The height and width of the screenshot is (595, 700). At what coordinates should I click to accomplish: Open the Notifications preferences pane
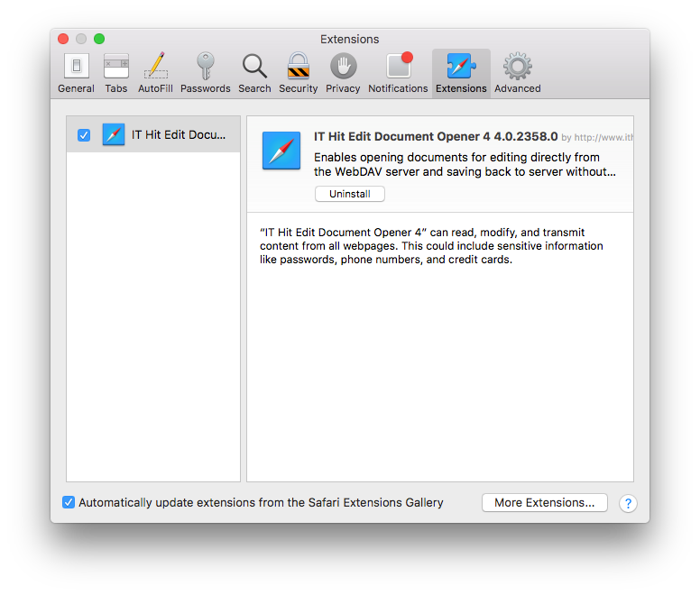(398, 73)
